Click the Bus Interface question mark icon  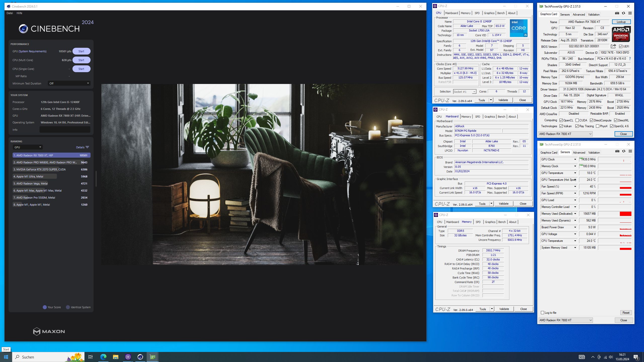click(x=630, y=59)
